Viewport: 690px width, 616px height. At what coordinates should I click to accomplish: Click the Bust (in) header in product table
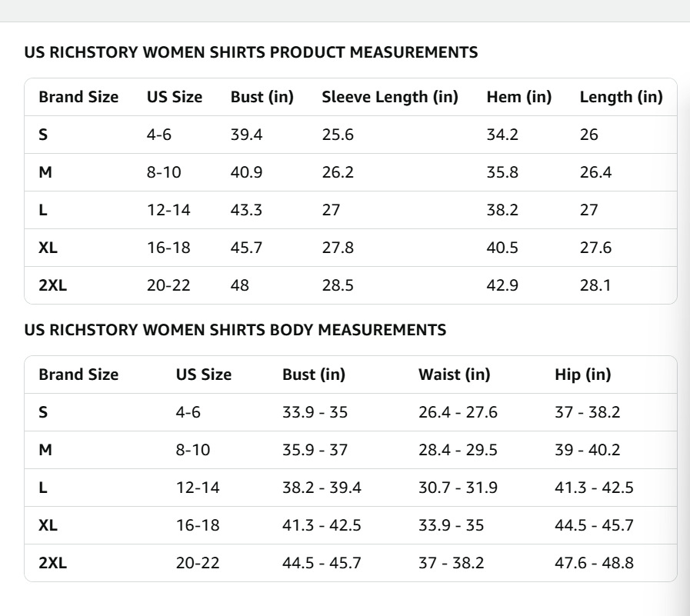(x=262, y=97)
